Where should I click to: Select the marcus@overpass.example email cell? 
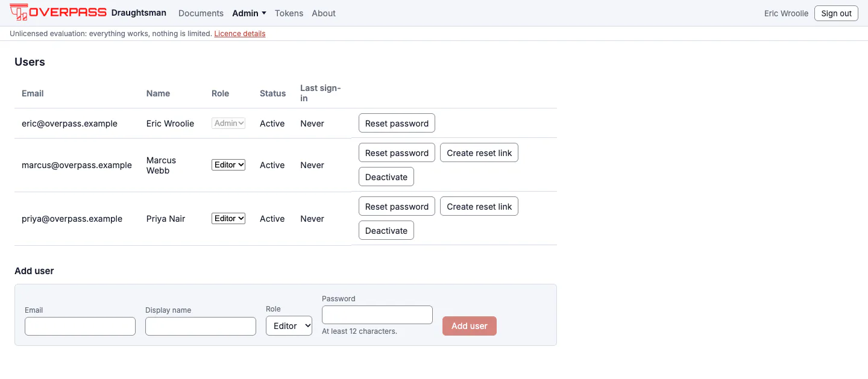(77, 165)
